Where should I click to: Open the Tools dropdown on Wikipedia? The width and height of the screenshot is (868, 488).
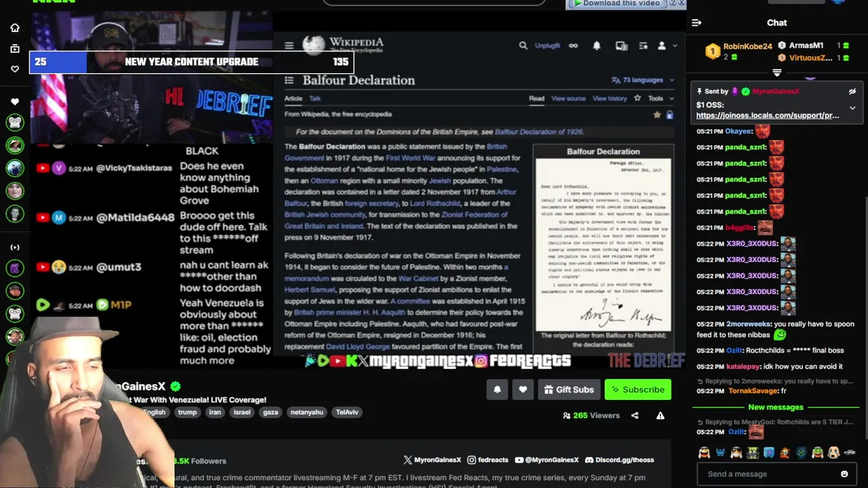660,98
